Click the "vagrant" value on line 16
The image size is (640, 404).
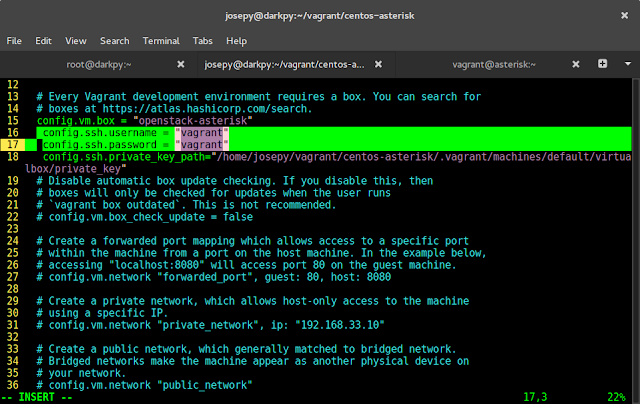point(202,133)
